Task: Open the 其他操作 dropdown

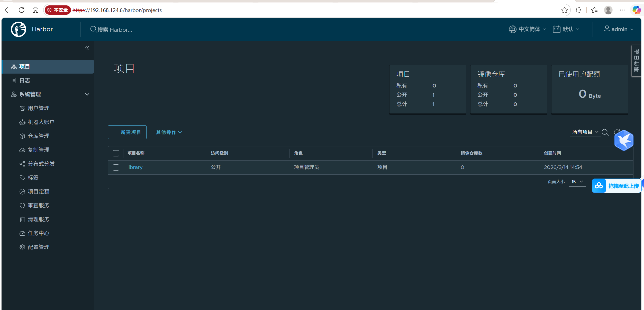Action: [169, 132]
